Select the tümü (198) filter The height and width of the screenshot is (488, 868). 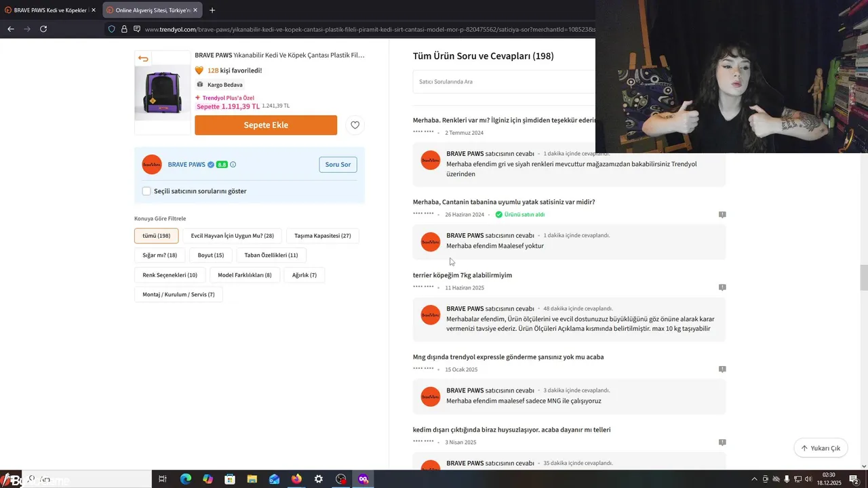coord(157,236)
